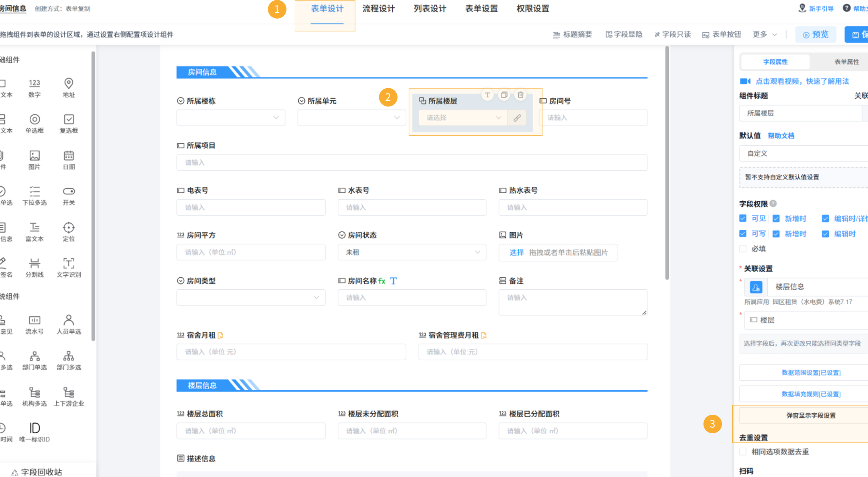868x477 pixels.
Task: Click the copy icon on 所属楼层 field
Action: (504, 95)
